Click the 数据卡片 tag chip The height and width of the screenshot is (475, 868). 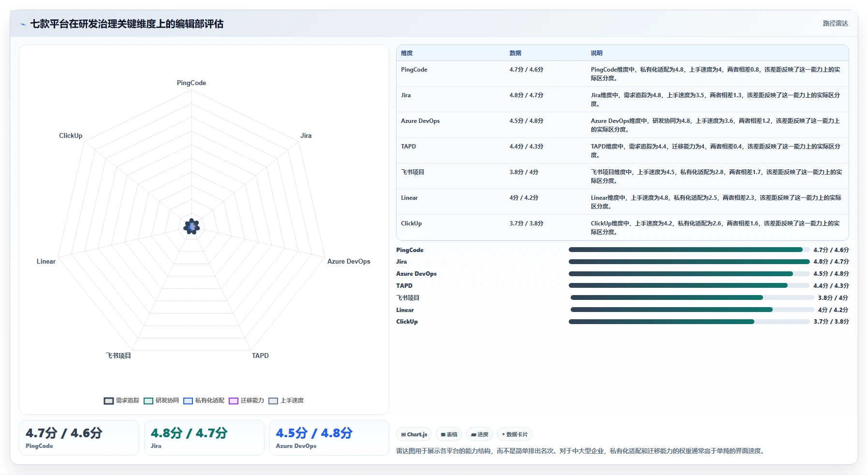515,434
